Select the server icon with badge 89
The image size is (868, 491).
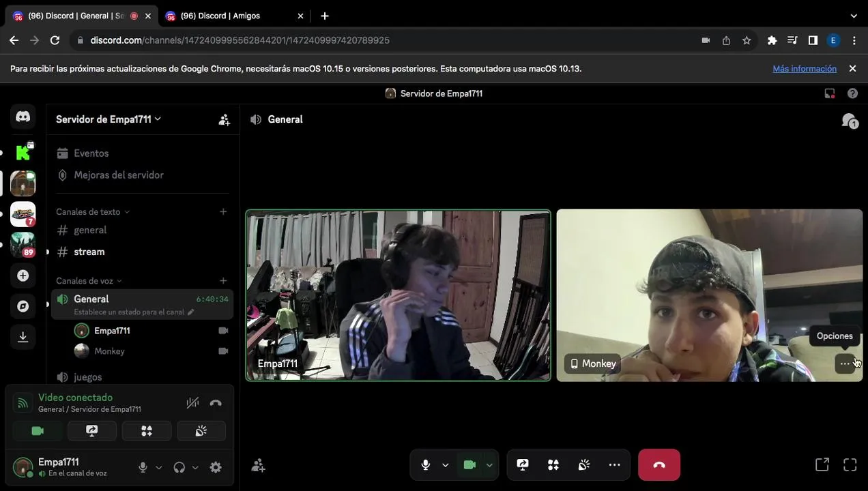[23, 245]
